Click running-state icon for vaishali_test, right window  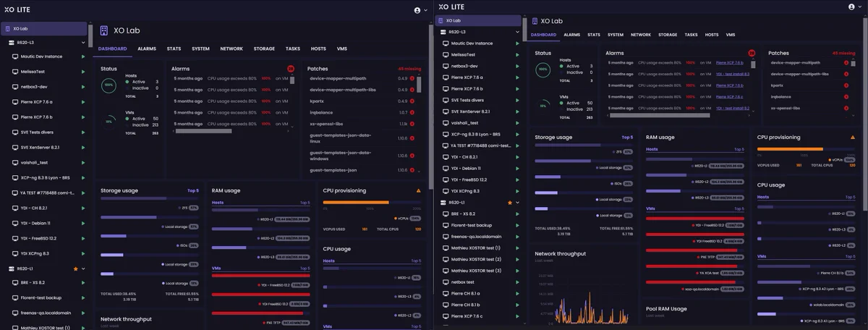[x=517, y=123]
